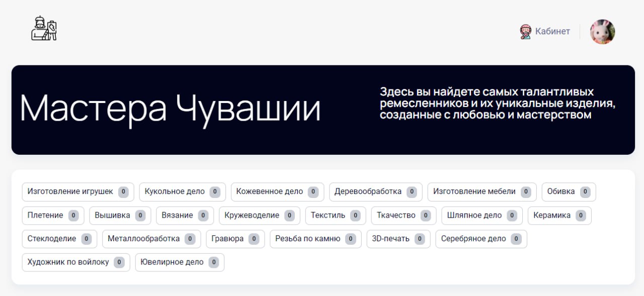This screenshot has height=296, width=644.
Task: Toggle the Вышивка category filter
Action: [x=120, y=215]
